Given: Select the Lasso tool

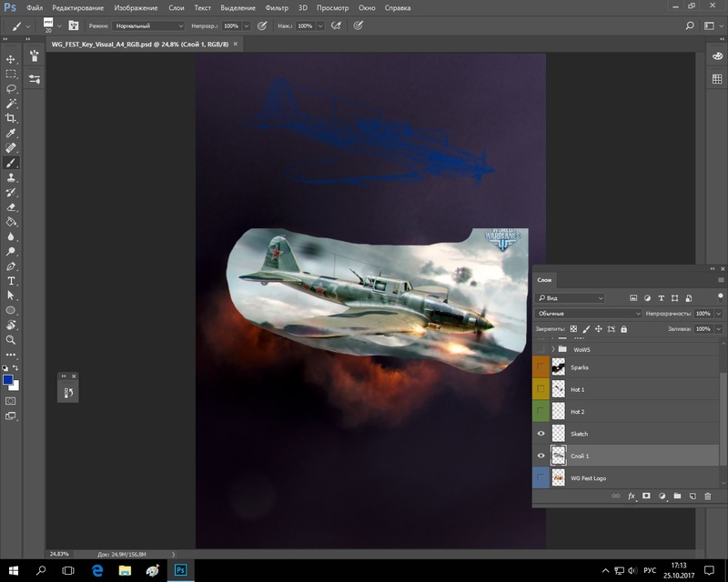Looking at the screenshot, I should tap(11, 88).
